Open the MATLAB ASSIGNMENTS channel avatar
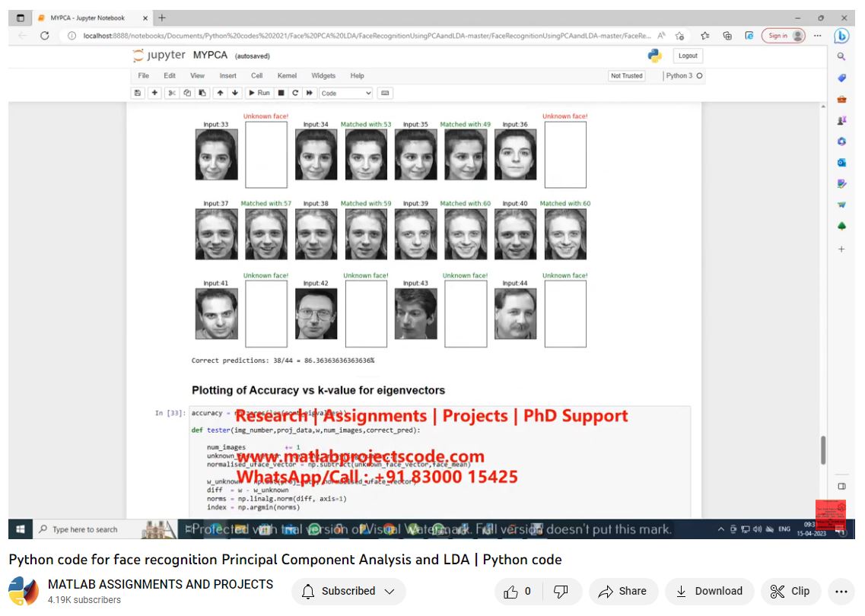Screen dimensions: 865x616 (x=24, y=591)
